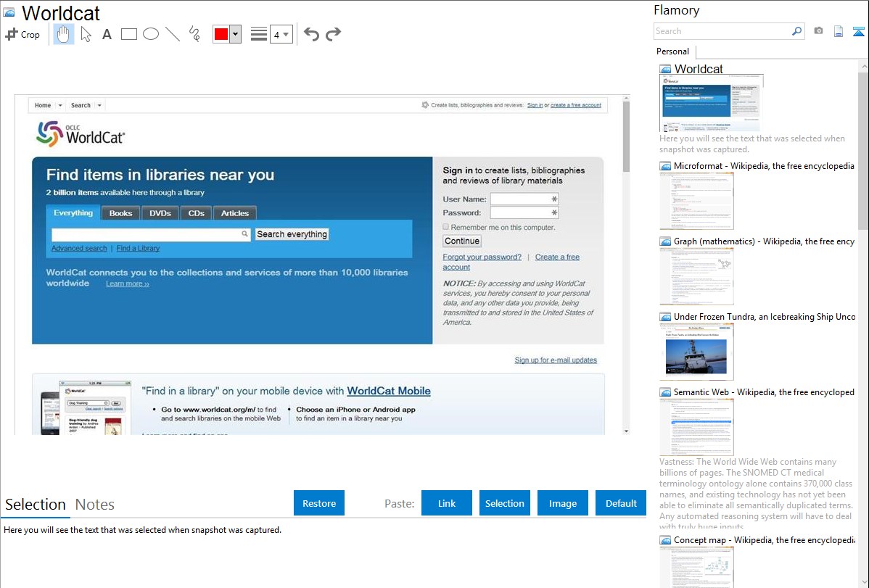The image size is (869, 588).
Task: Click the OCLC WorldCat logo
Action: tap(81, 133)
